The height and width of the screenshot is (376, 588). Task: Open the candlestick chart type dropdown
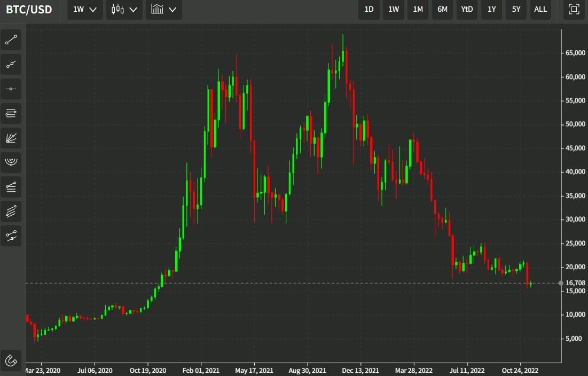tap(124, 10)
